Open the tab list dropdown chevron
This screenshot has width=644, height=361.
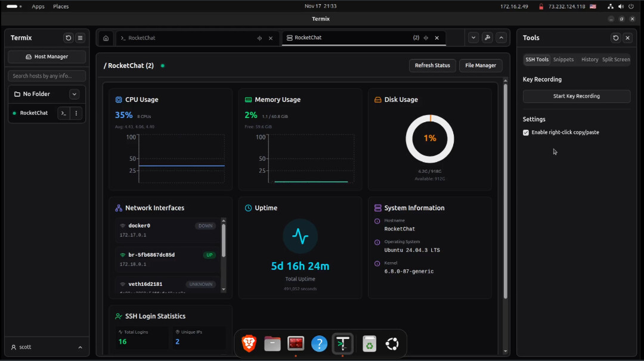(x=473, y=38)
